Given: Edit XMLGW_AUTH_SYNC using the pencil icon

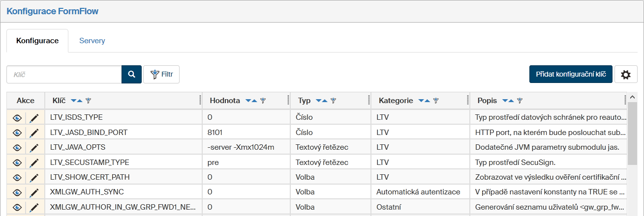Looking at the screenshot, I should (x=34, y=192).
